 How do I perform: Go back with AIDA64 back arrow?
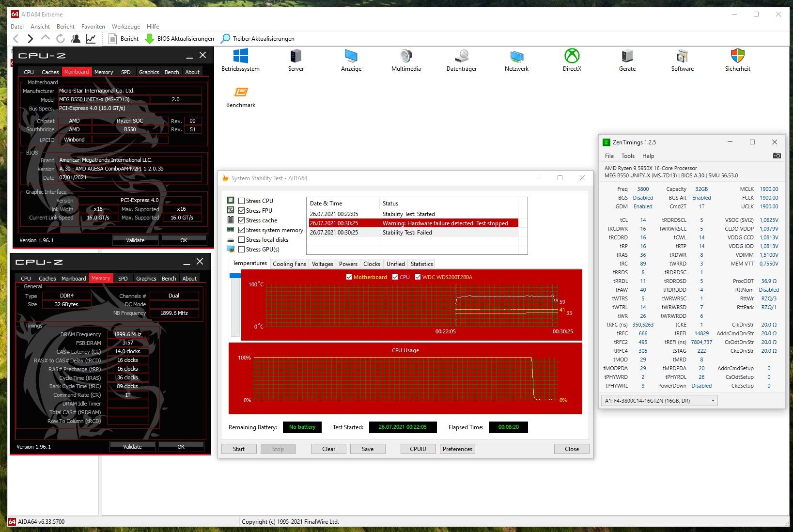(x=16, y=39)
